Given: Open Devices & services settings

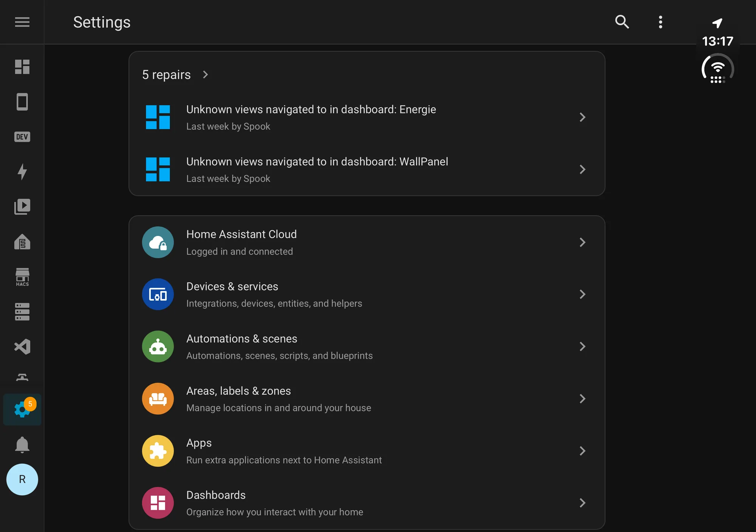Looking at the screenshot, I should coord(367,295).
